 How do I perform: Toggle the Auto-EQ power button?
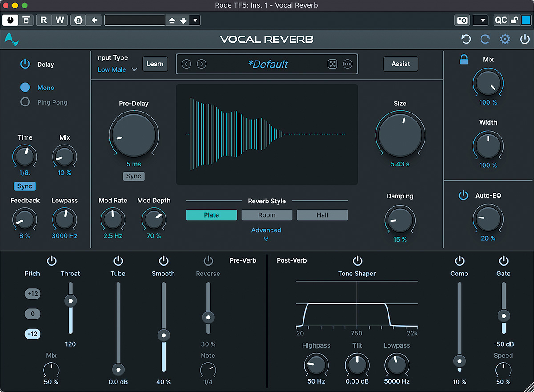click(463, 196)
